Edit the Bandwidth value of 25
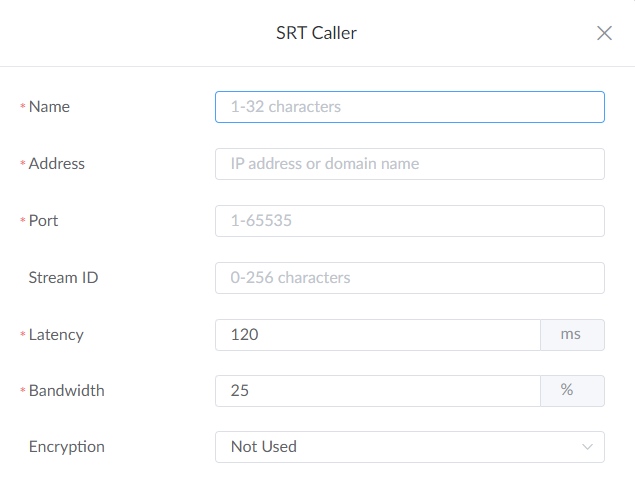This screenshot has height=487, width=635. [377, 391]
